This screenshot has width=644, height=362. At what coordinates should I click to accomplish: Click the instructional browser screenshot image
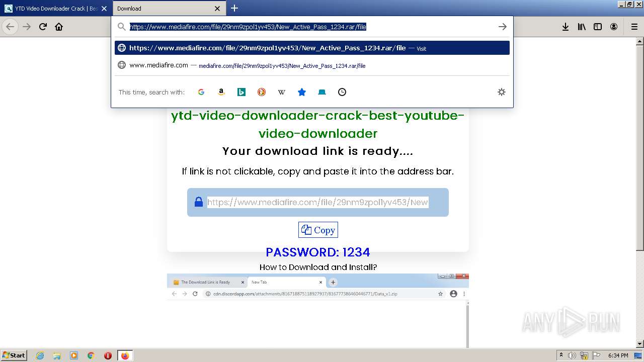coord(318,311)
